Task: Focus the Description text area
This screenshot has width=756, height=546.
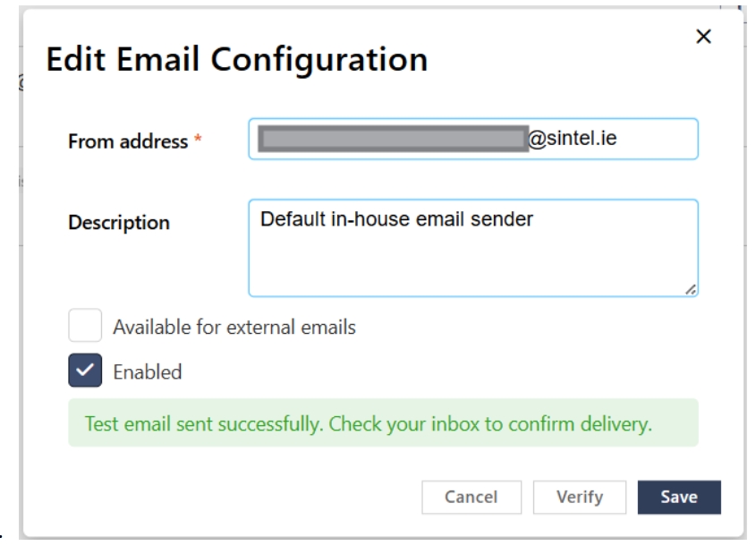Action: [473, 248]
